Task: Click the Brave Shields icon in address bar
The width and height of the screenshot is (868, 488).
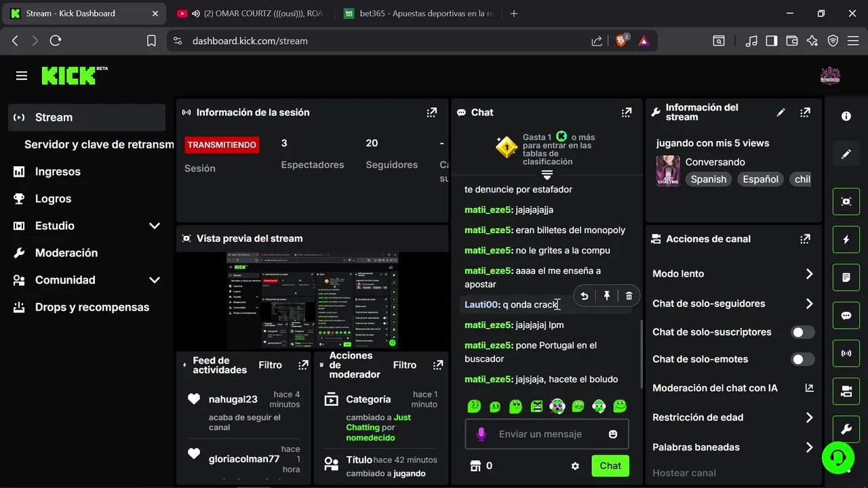Action: (621, 41)
